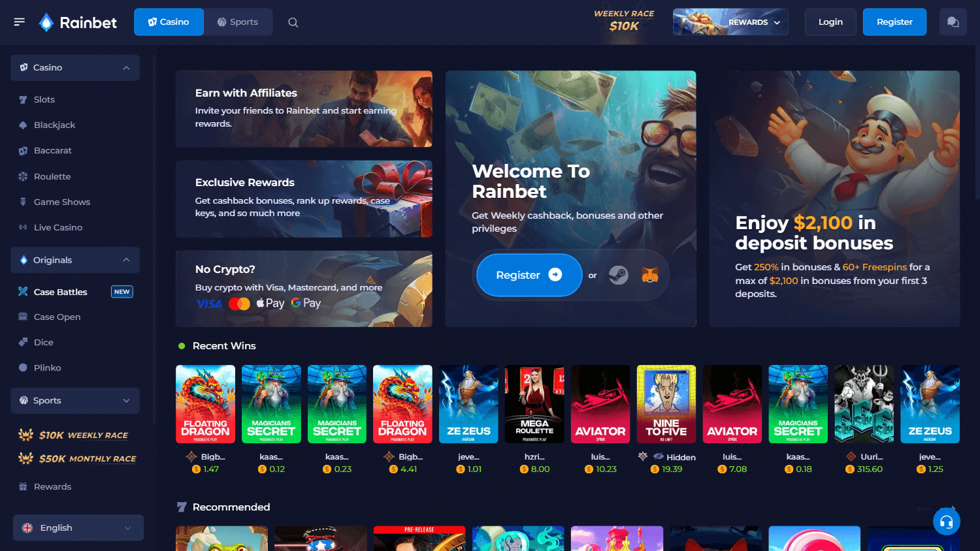Click the Live Casino sidebar icon
The height and width of the screenshot is (551, 980).
24,227
